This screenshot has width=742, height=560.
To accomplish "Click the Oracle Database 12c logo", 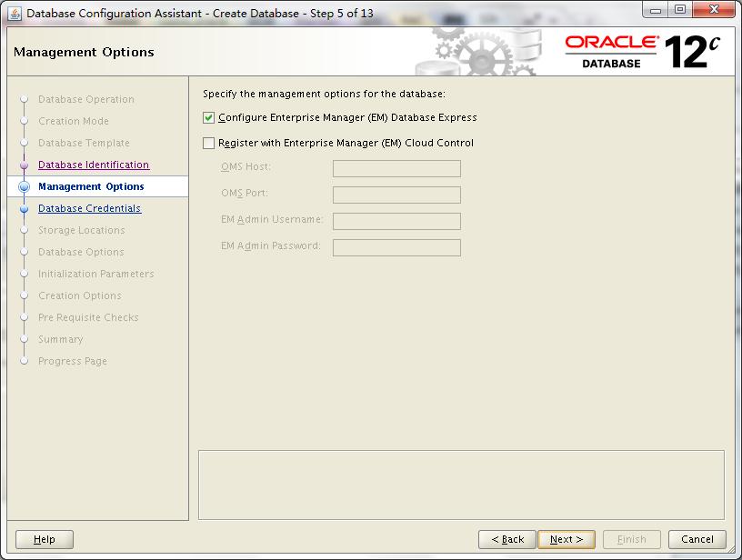I will coord(642,52).
